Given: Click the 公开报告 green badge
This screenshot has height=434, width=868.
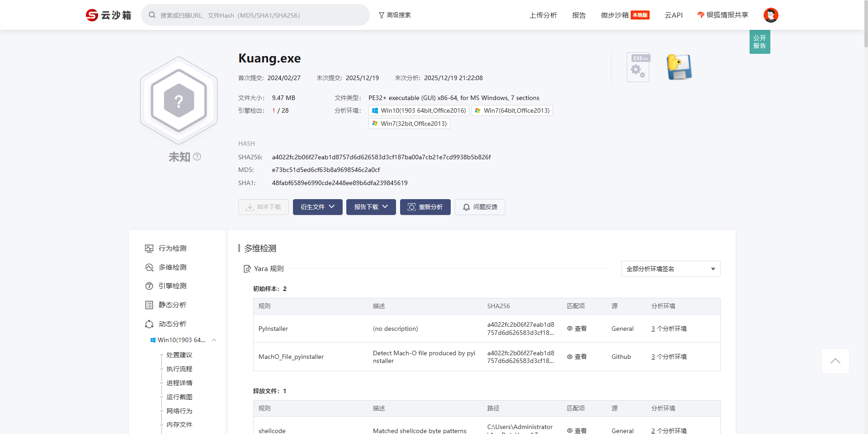Looking at the screenshot, I should [760, 42].
